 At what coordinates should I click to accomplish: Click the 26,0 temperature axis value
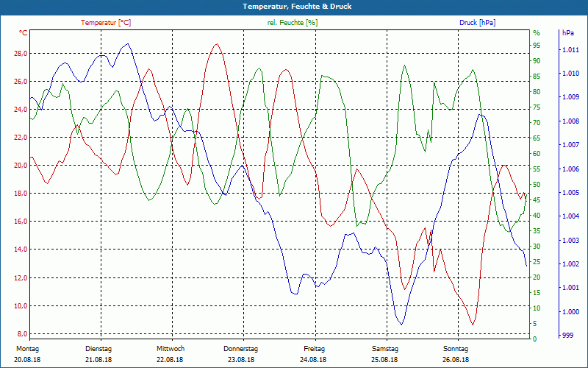[x=21, y=82]
